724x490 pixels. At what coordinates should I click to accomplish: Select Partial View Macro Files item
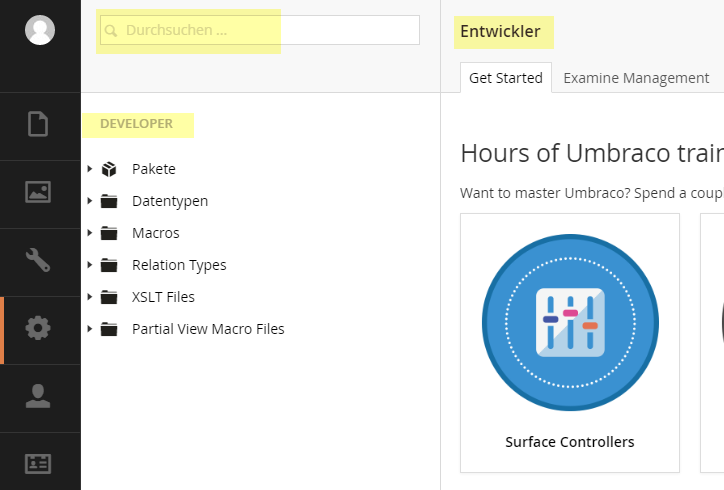pos(208,329)
